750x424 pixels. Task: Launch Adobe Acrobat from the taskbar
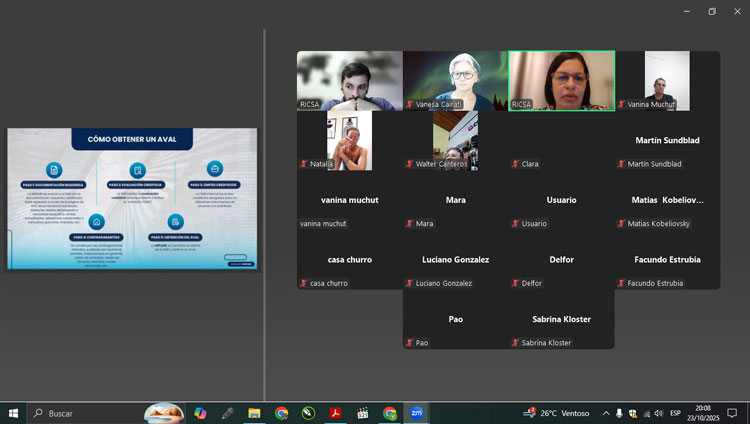[336, 413]
